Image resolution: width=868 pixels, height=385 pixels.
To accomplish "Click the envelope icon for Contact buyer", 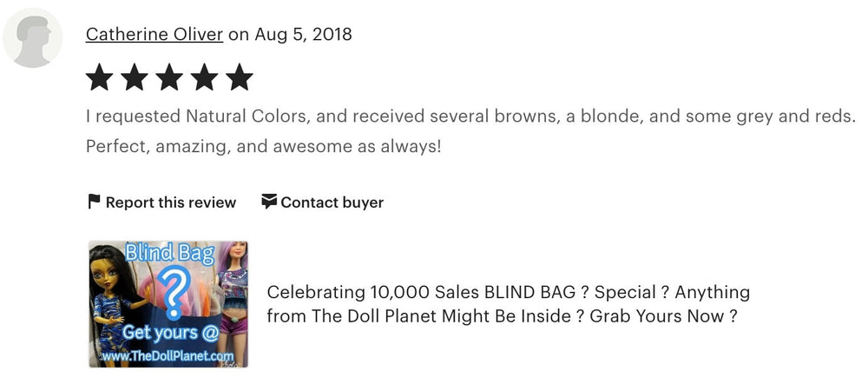I will [269, 202].
